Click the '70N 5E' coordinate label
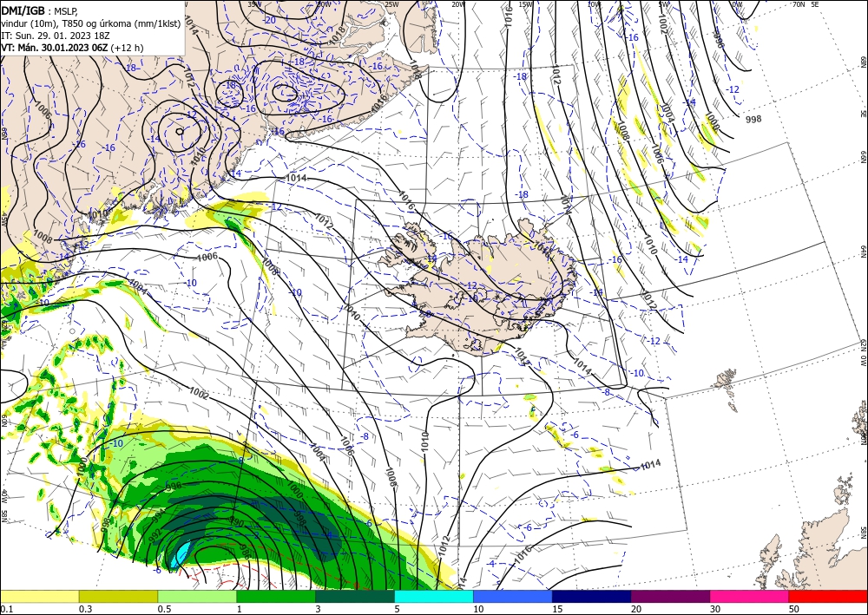 (806, 3)
